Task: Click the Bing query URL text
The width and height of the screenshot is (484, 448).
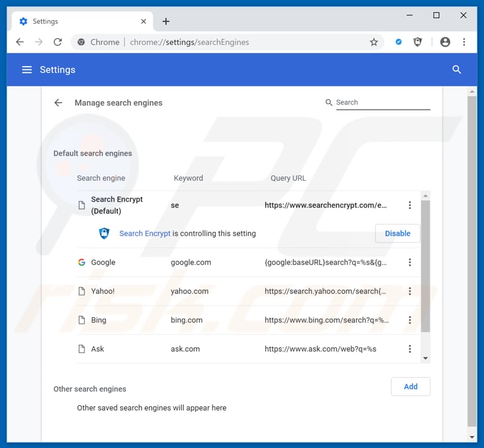Action: click(327, 320)
